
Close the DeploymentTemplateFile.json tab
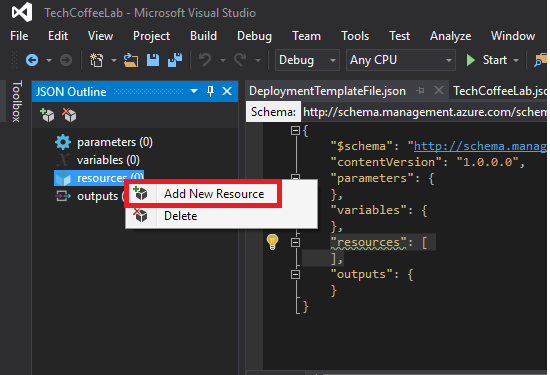438,91
